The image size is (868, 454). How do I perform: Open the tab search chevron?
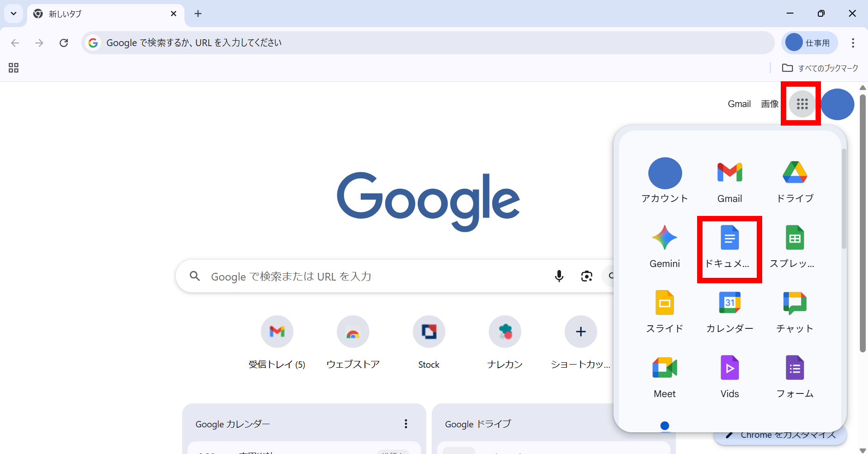tap(13, 14)
